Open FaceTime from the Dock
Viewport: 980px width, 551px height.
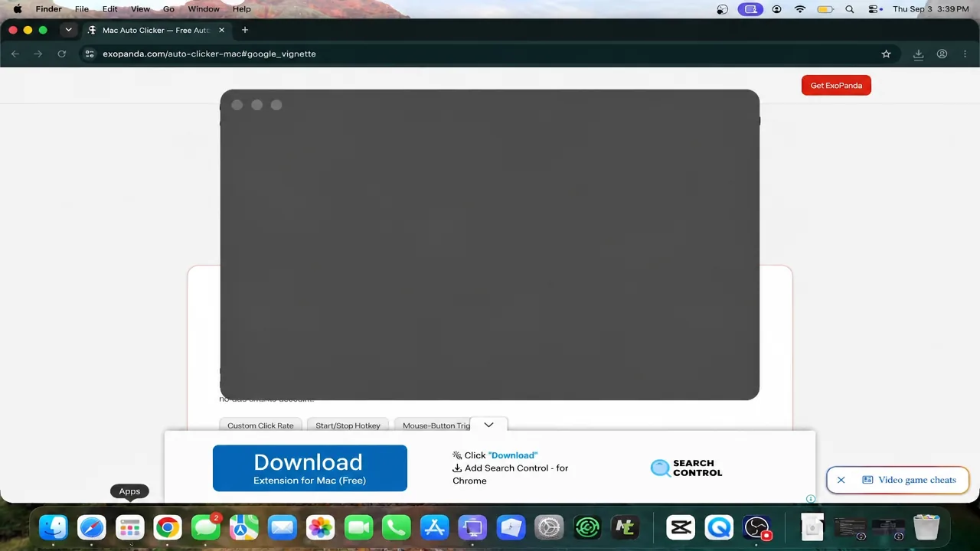click(x=358, y=527)
